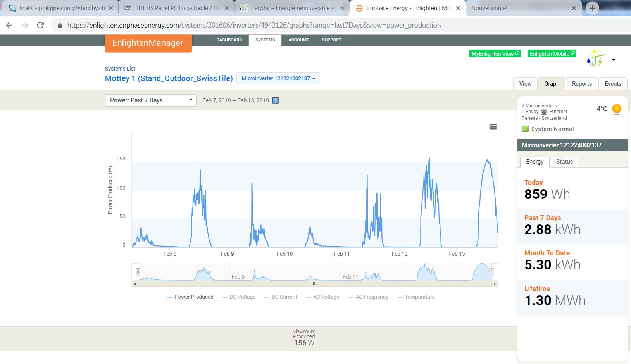Expand the account menu caret

click(614, 60)
